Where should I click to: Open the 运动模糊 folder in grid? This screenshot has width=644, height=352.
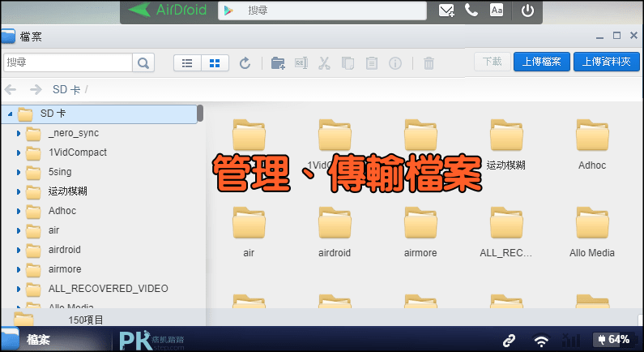[x=506, y=135]
